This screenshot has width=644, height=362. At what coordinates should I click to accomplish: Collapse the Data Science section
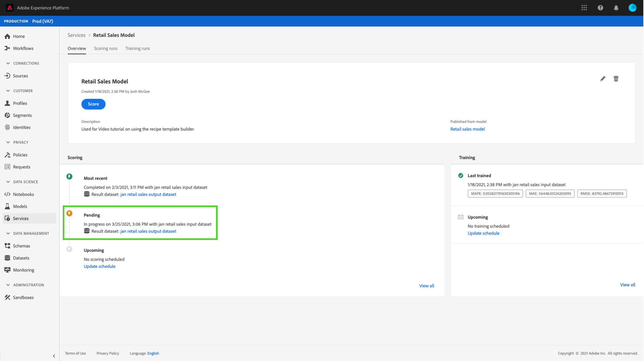[8, 182]
